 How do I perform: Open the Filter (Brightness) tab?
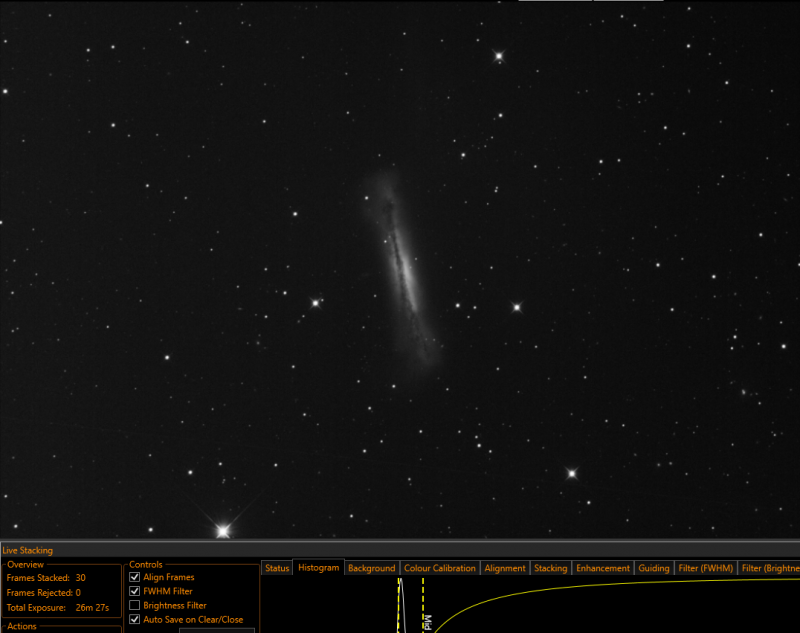click(769, 568)
